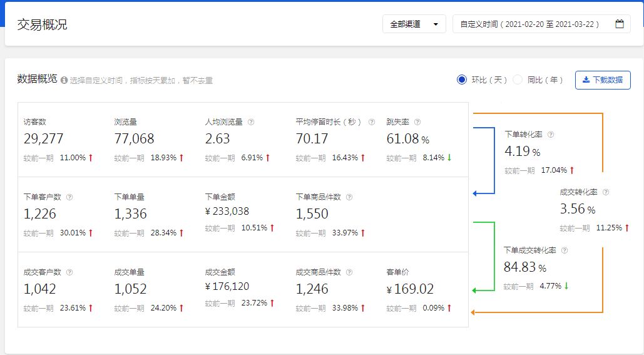This screenshot has height=355, width=644.
Task: Click the 下单商品件数 value 1,550
Action: [312, 214]
